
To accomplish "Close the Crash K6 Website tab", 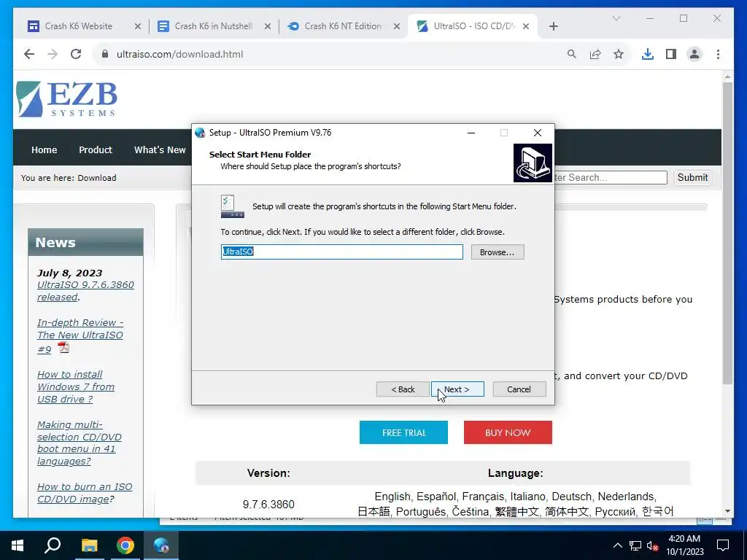I will pyautogui.click(x=138, y=26).
